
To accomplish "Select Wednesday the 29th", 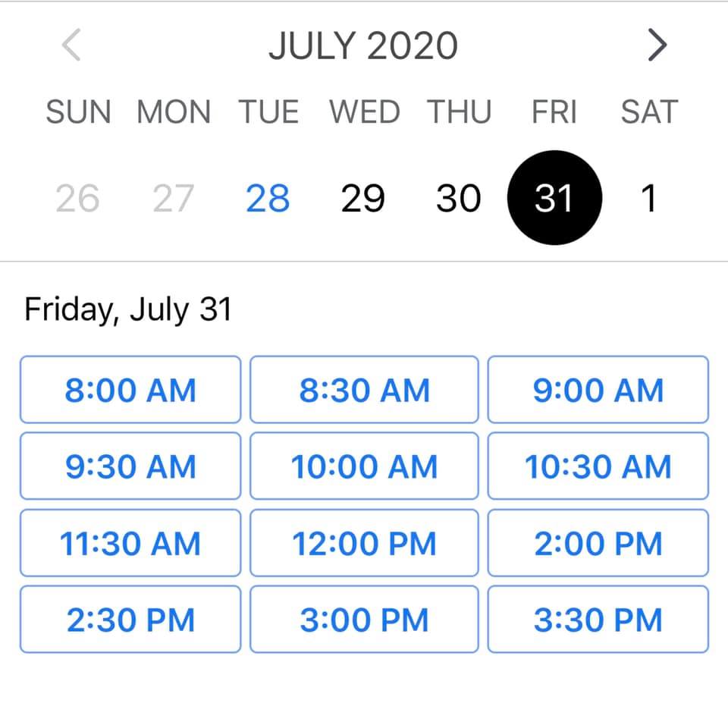I will pos(362,199).
